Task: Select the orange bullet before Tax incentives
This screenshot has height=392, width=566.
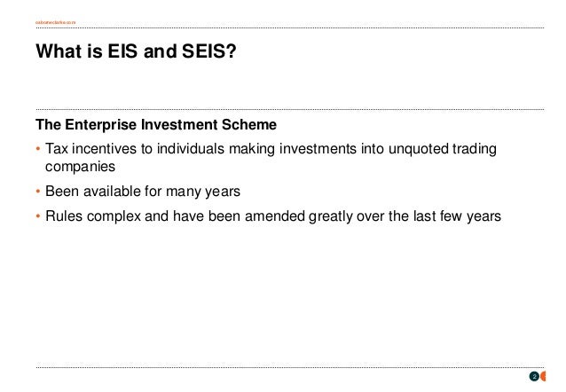Action: (38, 148)
